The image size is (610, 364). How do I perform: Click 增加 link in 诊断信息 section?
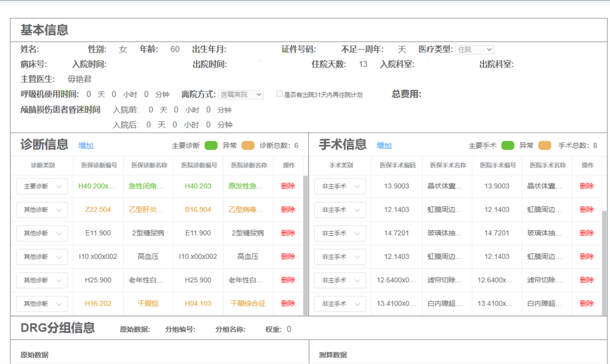pos(86,146)
